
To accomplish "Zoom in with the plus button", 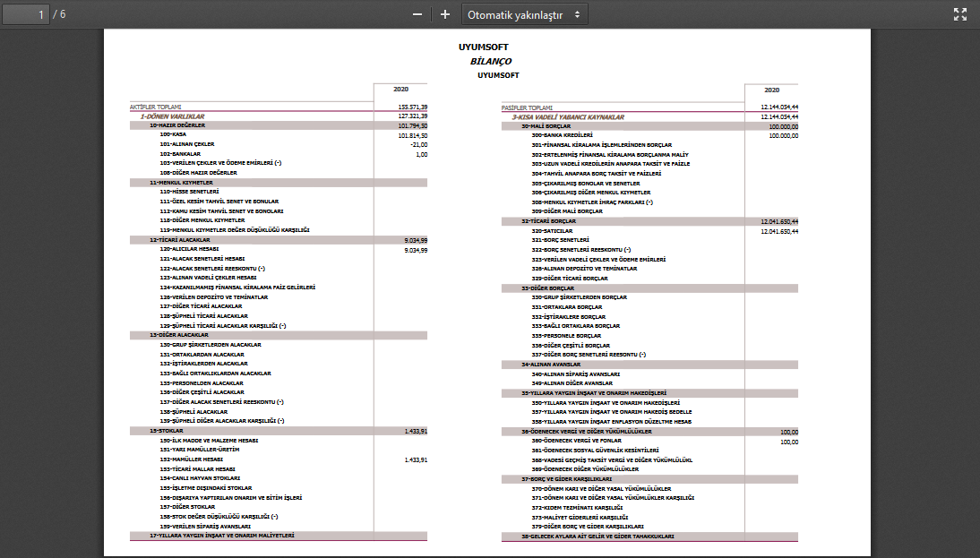I will [445, 14].
